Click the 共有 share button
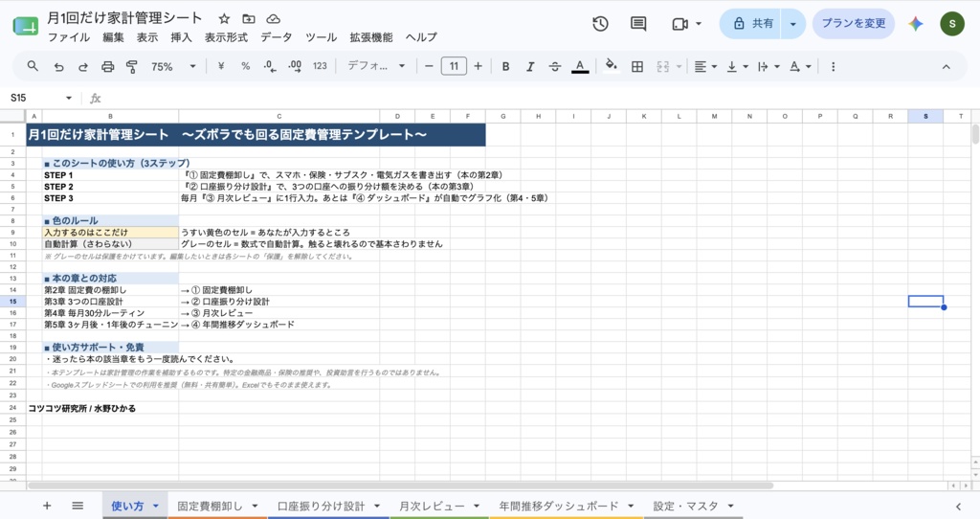The width and height of the screenshot is (980, 519). pos(753,24)
